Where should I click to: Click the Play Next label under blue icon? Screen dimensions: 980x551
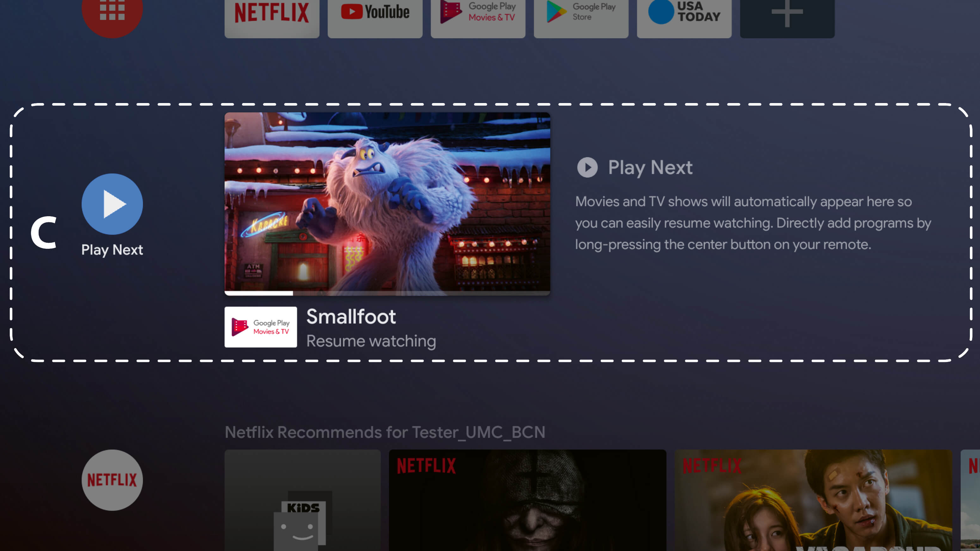tap(112, 250)
